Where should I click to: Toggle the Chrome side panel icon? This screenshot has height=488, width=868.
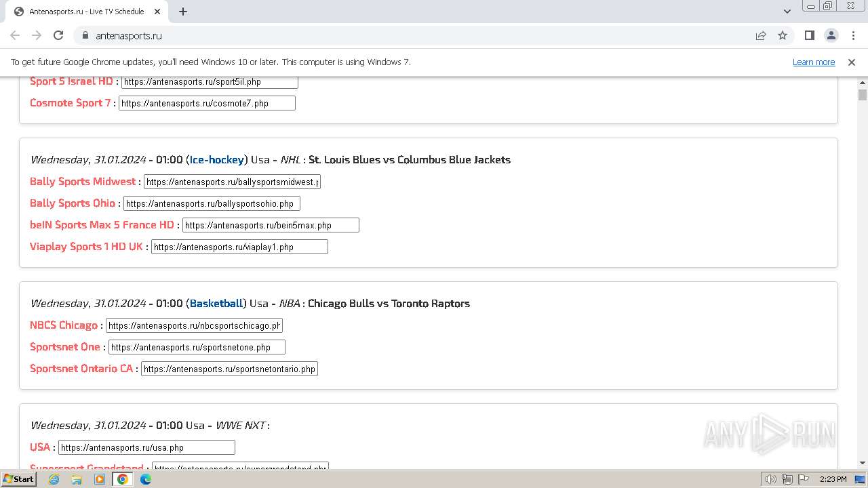pyautogui.click(x=809, y=35)
